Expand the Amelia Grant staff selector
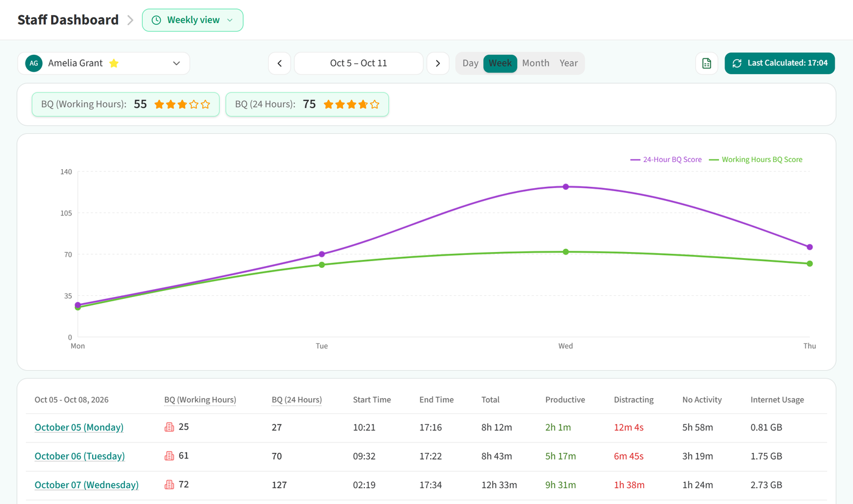Screen dimensions: 853x504 [104, 63]
